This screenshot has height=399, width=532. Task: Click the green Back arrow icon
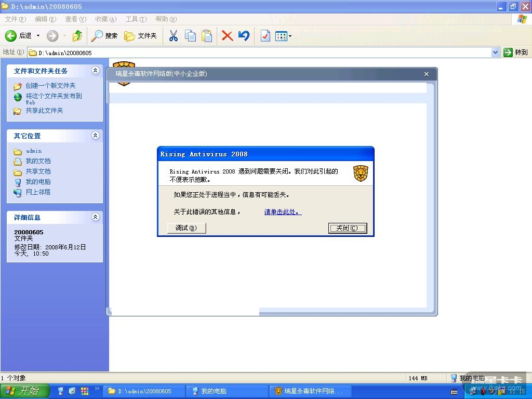(10, 36)
